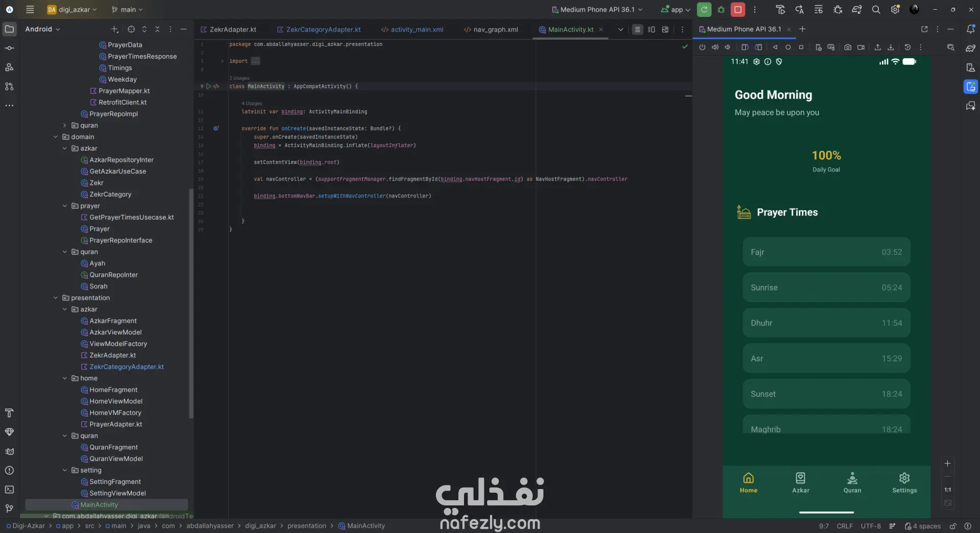This screenshot has width=980, height=533.
Task: Open the app run configuration dropdown
Action: pyautogui.click(x=675, y=10)
